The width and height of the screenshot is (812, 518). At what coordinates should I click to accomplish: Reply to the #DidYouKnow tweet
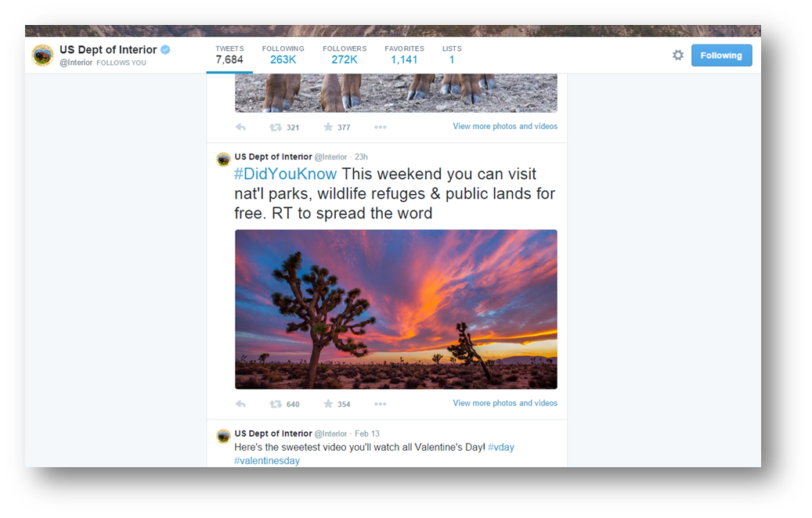coord(241,404)
